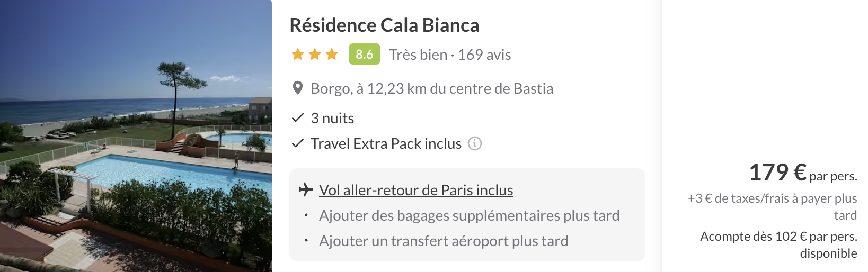The width and height of the screenshot is (868, 272).
Task: Select Ajouter un transfert aéroport plus tard
Action: click(x=444, y=241)
